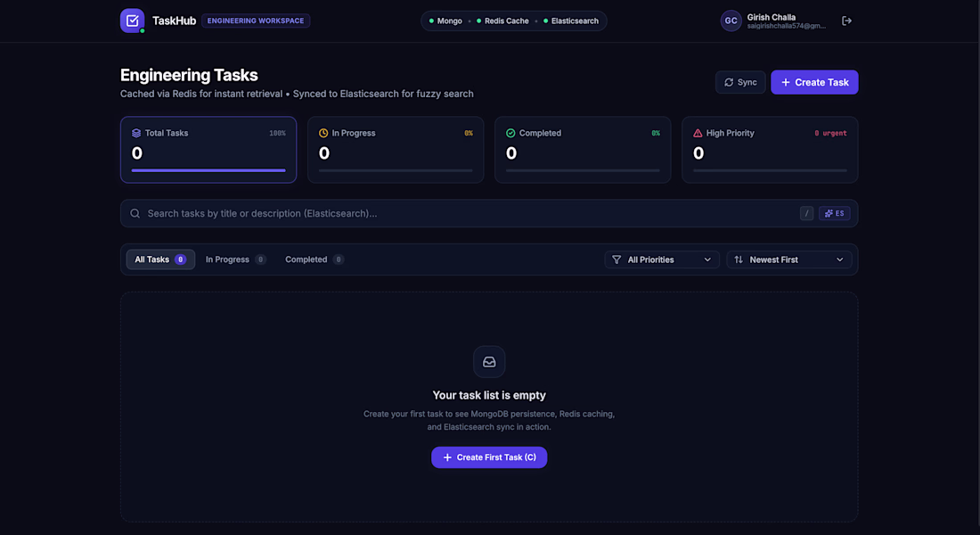This screenshot has height=535, width=980.
Task: Click Create First Task (C) button
Action: point(489,457)
